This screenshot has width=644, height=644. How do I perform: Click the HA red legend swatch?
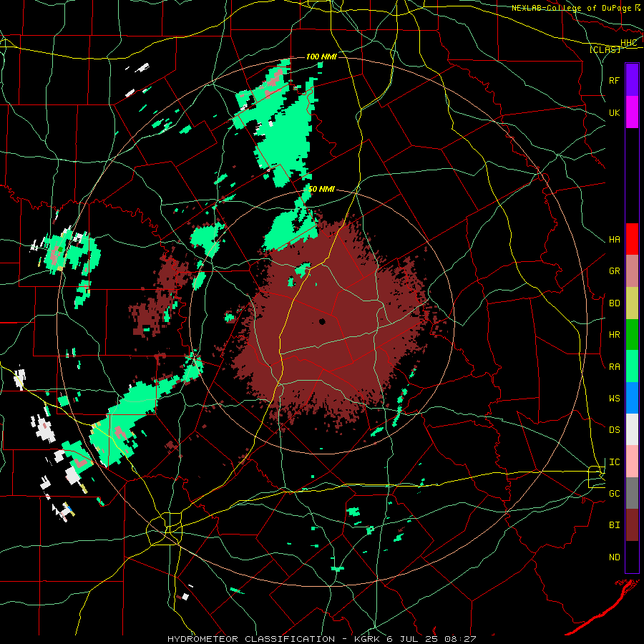[632, 239]
